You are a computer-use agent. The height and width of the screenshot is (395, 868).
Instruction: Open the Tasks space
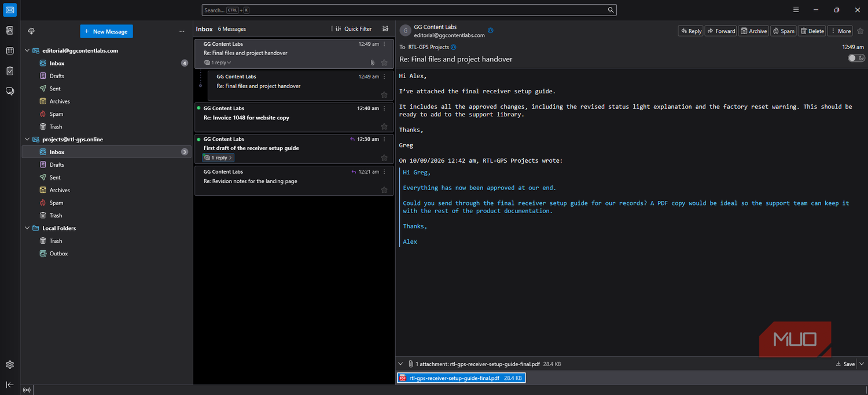tap(10, 71)
